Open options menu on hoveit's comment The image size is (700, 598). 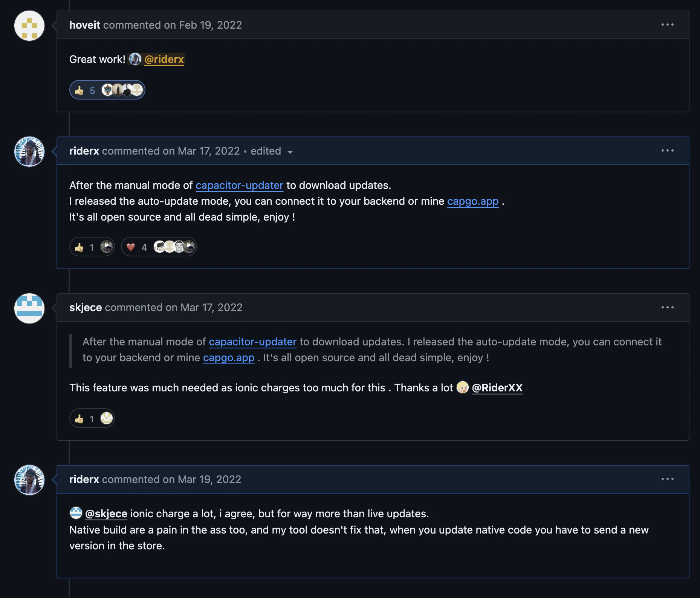click(667, 25)
